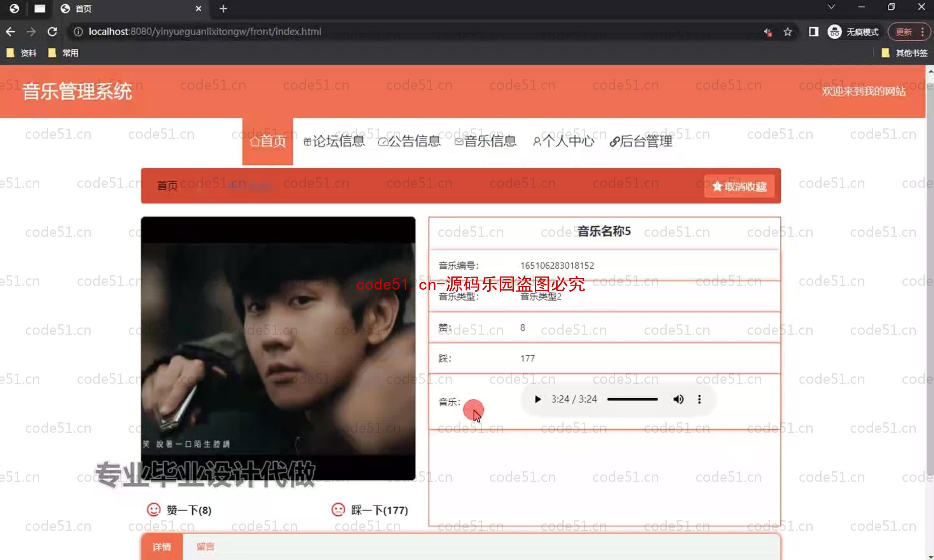The width and height of the screenshot is (934, 560).
Task: Open 论坛信息 navigation item
Action: (334, 141)
